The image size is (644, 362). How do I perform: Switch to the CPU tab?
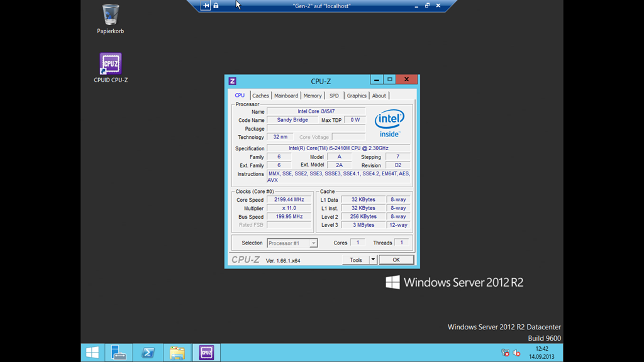coord(240,96)
